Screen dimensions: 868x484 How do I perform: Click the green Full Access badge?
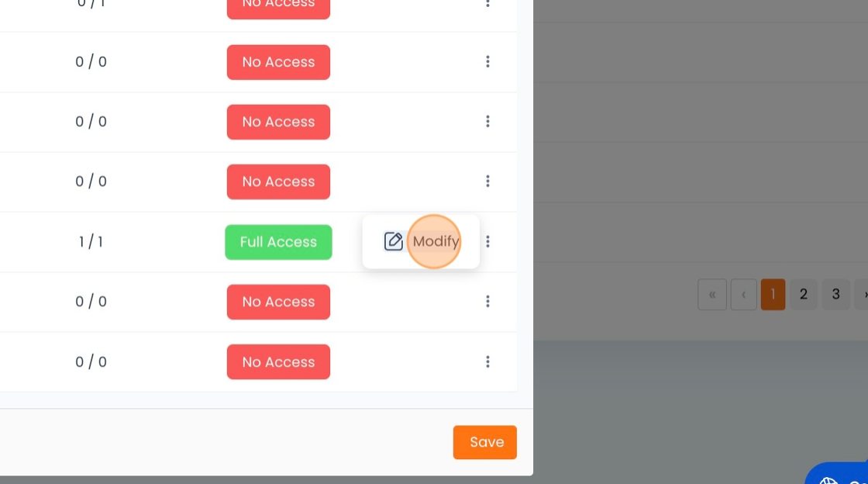[278, 242]
